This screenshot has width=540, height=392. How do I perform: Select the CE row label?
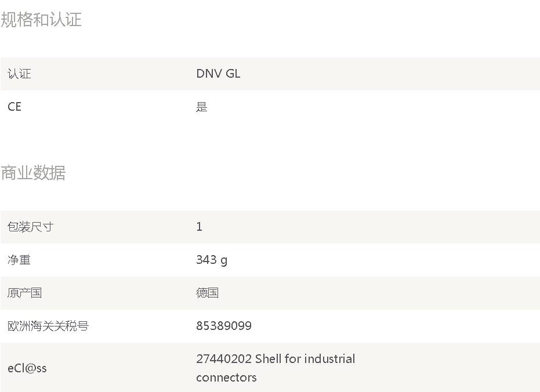pos(15,107)
